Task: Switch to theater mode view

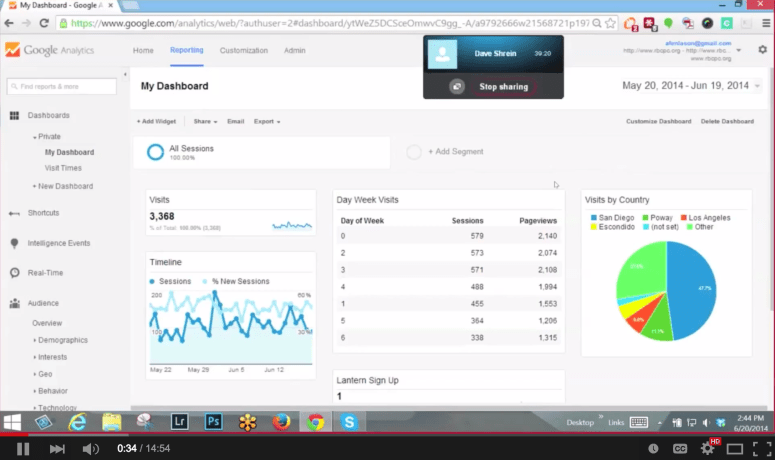Action: coord(734,449)
